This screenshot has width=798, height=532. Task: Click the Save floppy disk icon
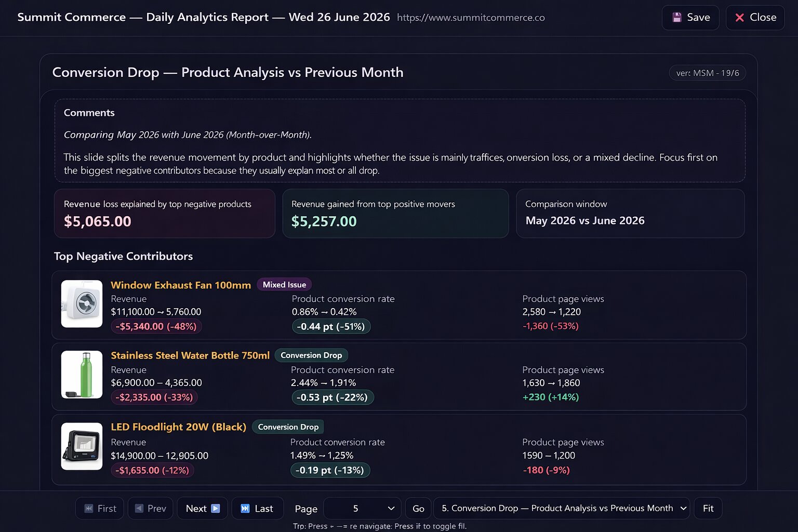pyautogui.click(x=676, y=17)
